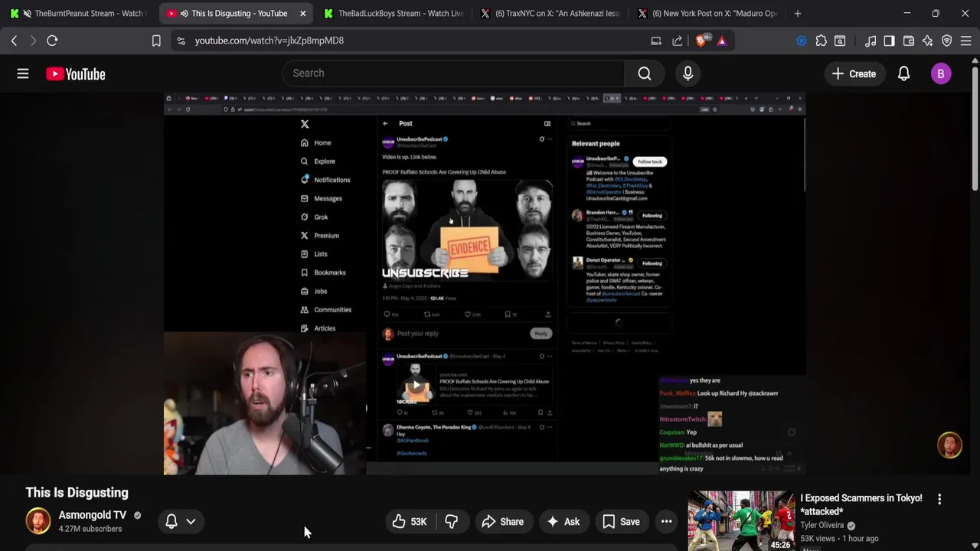Go to the YouTube home logo
The width and height of the screenshot is (980, 551).
[75, 73]
